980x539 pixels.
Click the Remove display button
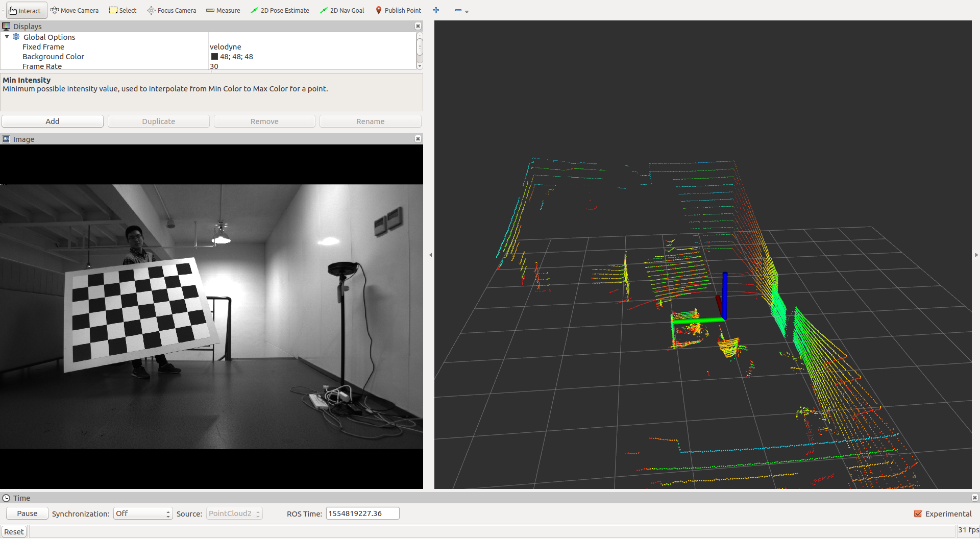tap(264, 121)
